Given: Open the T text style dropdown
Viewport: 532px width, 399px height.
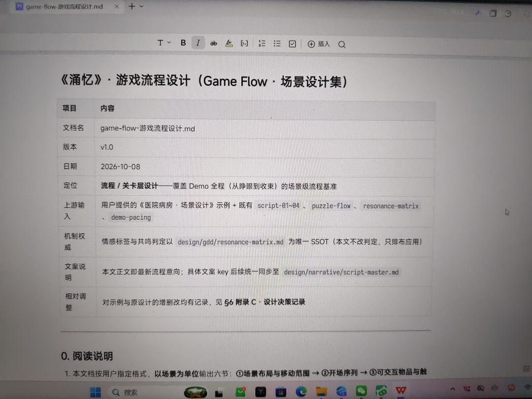Looking at the screenshot, I should (164, 43).
